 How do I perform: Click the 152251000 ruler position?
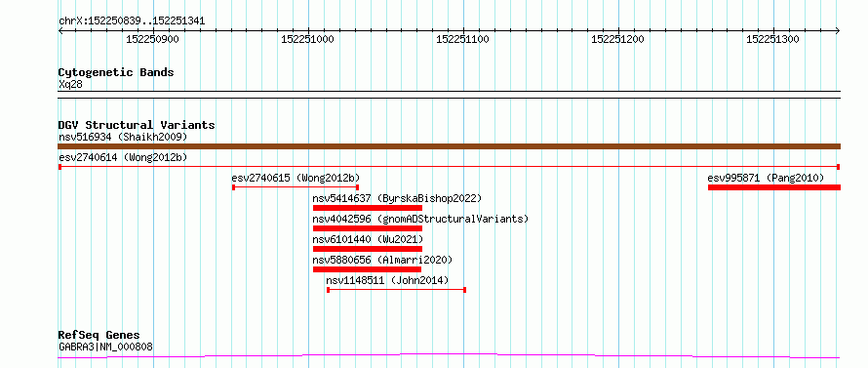coord(308,39)
